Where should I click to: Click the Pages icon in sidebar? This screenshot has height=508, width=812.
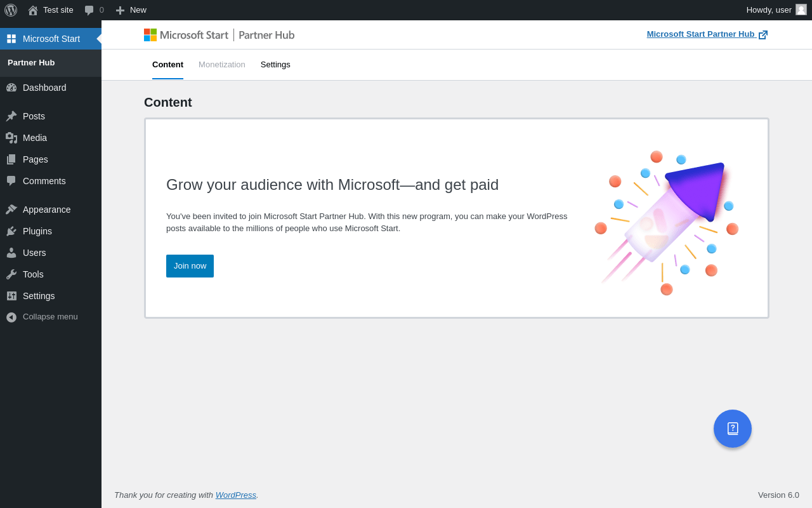11,159
